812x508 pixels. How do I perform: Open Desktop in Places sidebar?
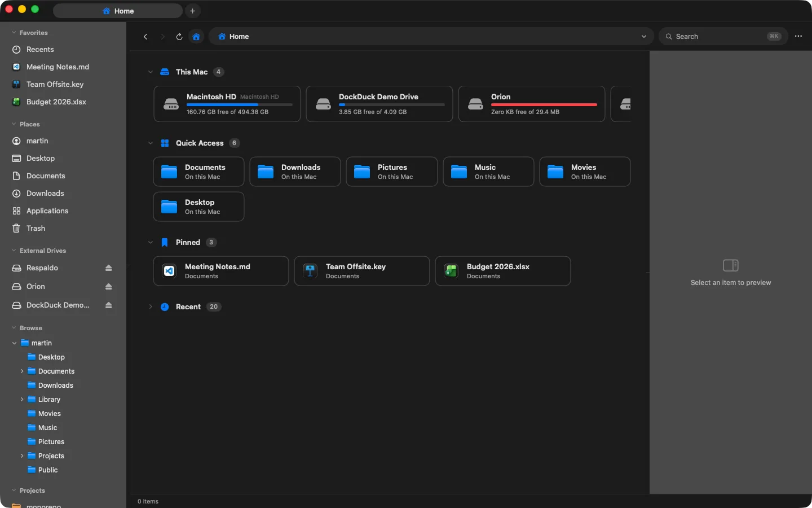[63, 159]
